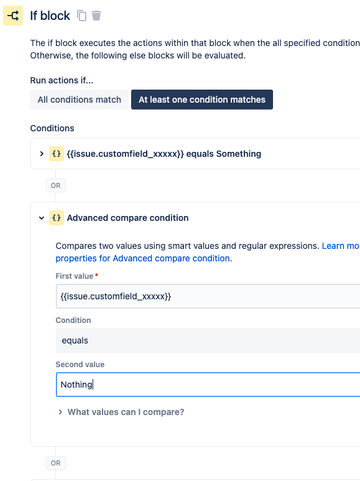Image resolution: width=360 pixels, height=481 pixels.
Task: Select the customfield equals Something condition row
Action: click(195, 154)
